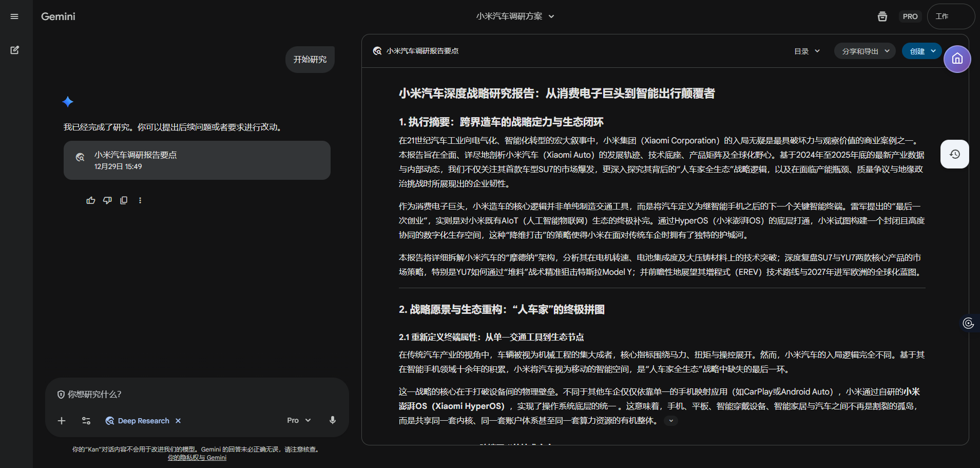The width and height of the screenshot is (980, 468).
Task: Click the Deep Research chip
Action: [x=138, y=421]
